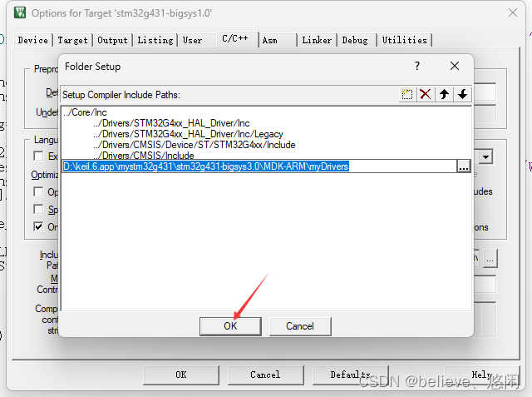Select the HAL_Driver/Inc/Legacy path row
532x397 pixels.
click(x=189, y=134)
